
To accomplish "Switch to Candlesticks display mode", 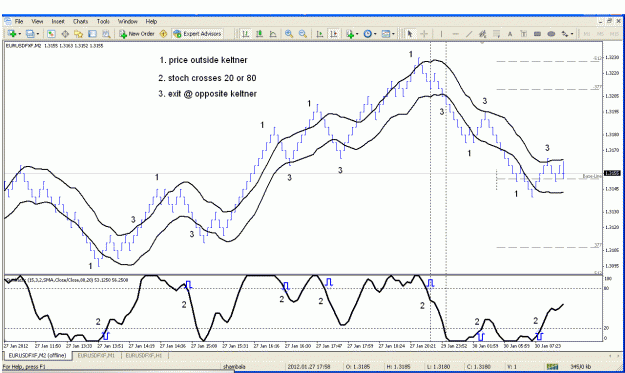I will click(x=259, y=34).
